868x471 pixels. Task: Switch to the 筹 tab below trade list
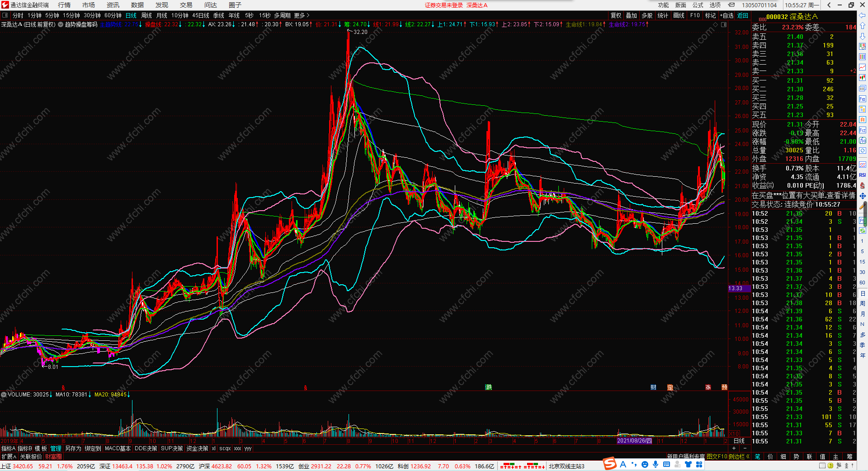pos(849,457)
